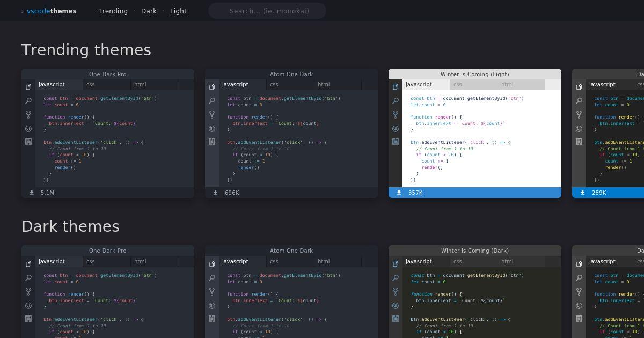This screenshot has width=644, height=338.
Task: Click the extensions icon in Winter is Coming (Light) card
Action: tap(396, 142)
